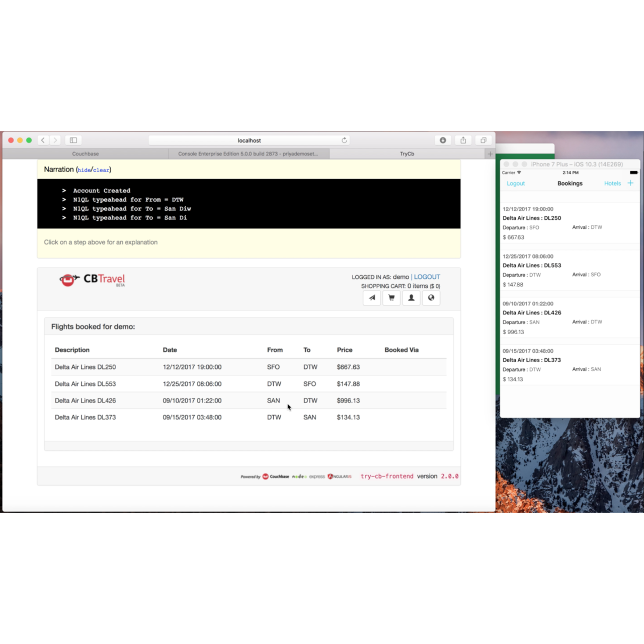Screen dimensions: 644x644
Task: Open the shopping cart icon
Action: pyautogui.click(x=391, y=298)
